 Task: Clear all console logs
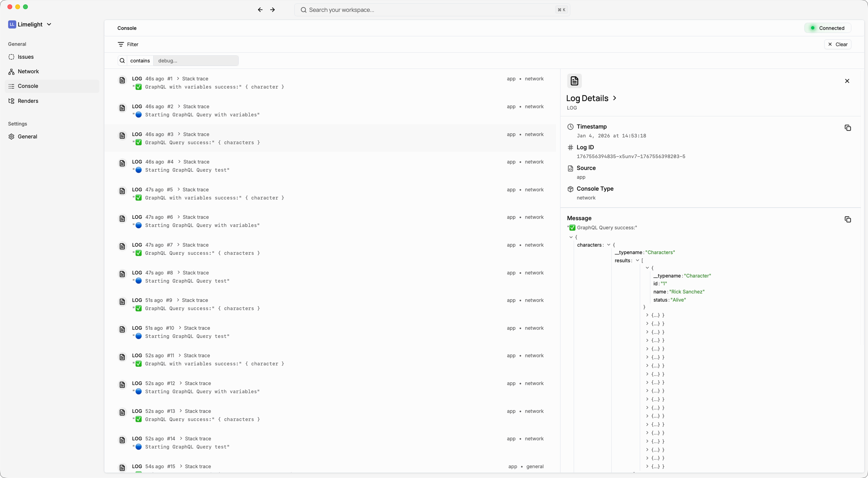click(x=837, y=44)
